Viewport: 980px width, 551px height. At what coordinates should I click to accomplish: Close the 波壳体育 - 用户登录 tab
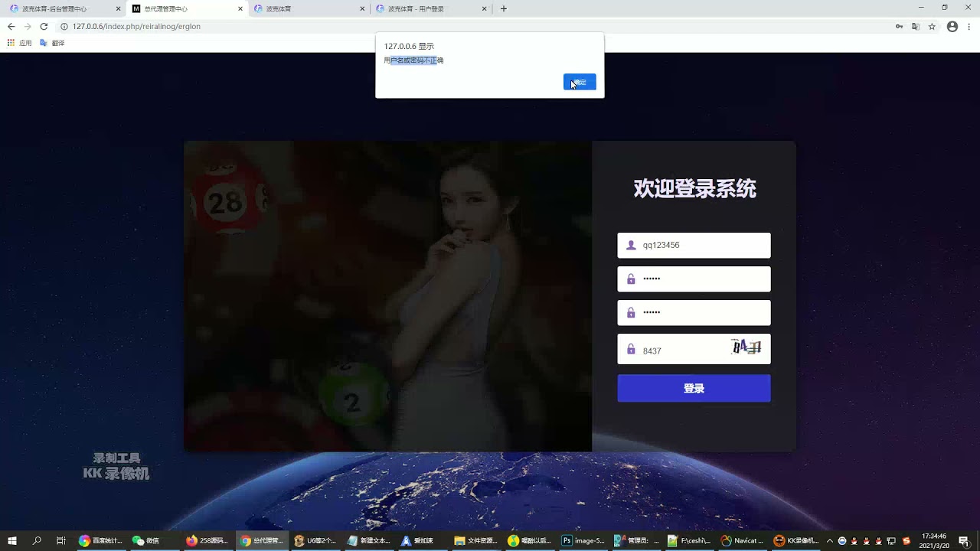pos(485,9)
